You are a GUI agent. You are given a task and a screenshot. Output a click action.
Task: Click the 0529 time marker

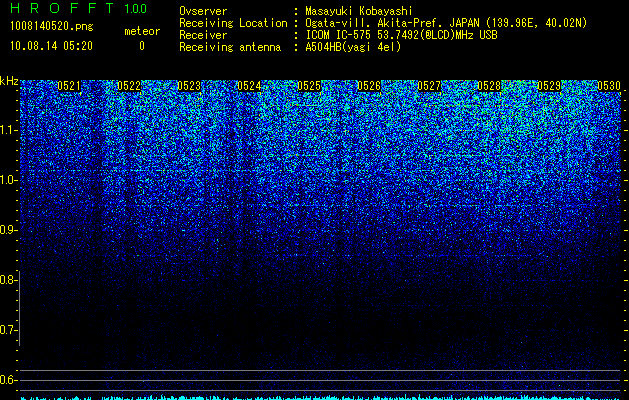(549, 86)
